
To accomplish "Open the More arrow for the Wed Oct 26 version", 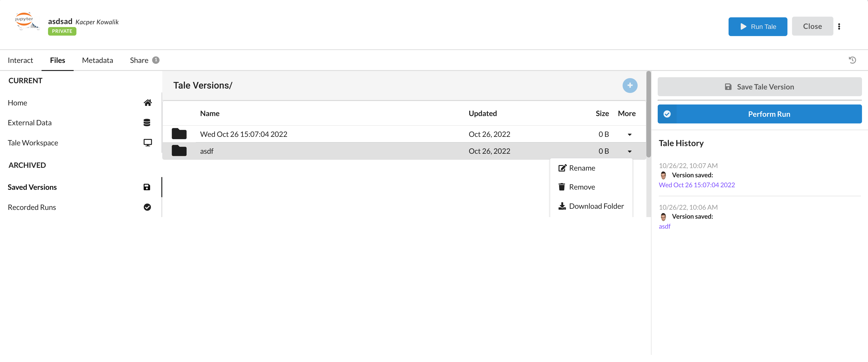I will [x=630, y=134].
